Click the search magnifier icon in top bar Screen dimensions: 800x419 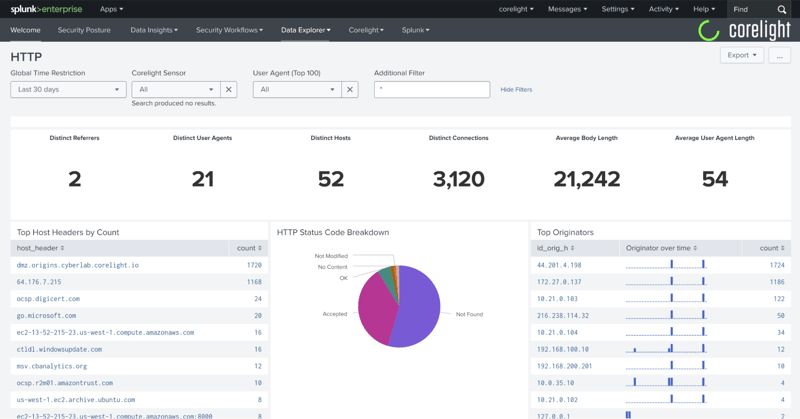tap(782, 9)
